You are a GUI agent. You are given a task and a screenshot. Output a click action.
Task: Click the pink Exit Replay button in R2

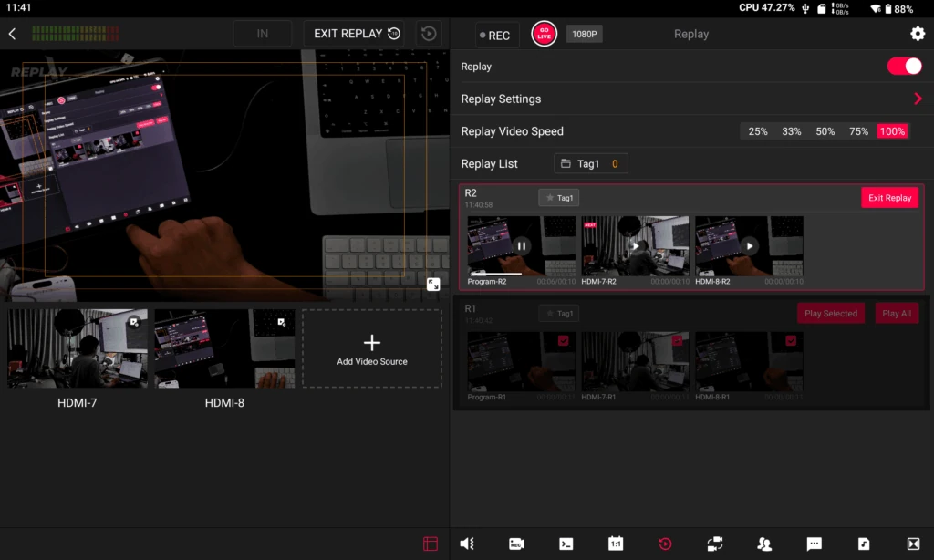(x=889, y=198)
